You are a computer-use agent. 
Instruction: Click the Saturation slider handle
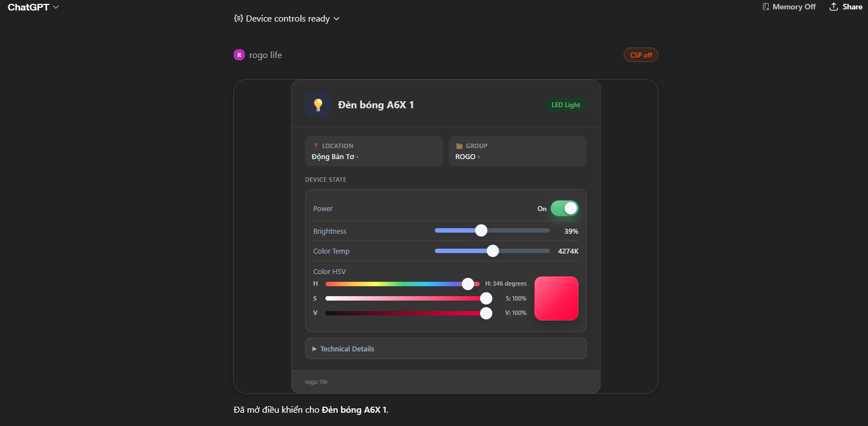(486, 298)
